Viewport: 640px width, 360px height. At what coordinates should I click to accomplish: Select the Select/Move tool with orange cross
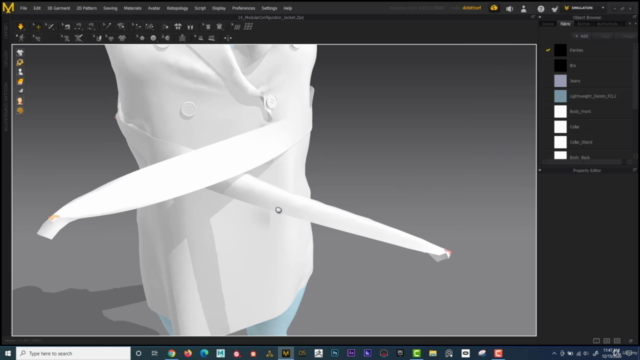(x=37, y=27)
